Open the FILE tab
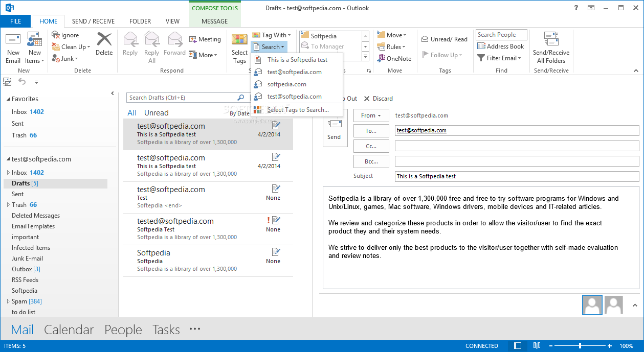Screen dimensions: 644x352 [x=15, y=21]
